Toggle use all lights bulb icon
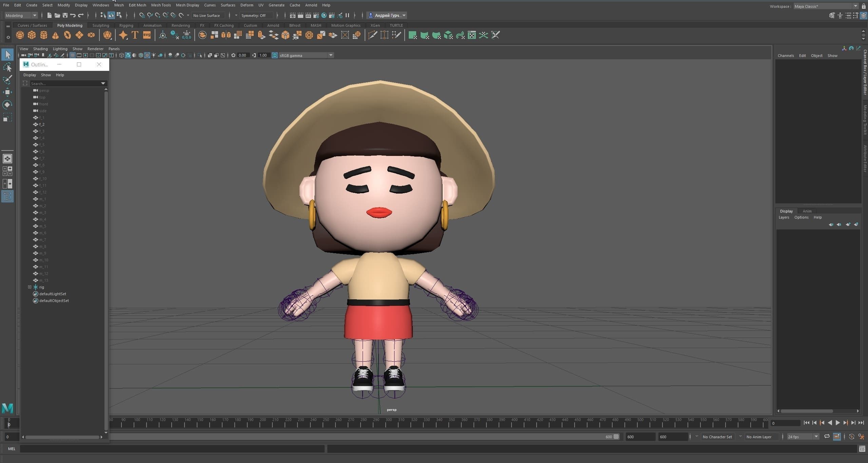 [154, 55]
